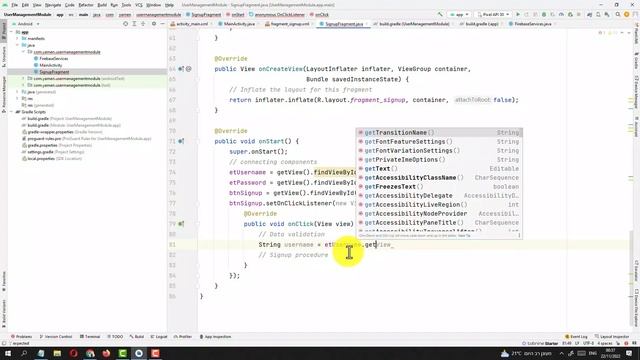Switch to the MainActivity.java tab
Viewport: 640px width, 360px height.
pos(239,24)
